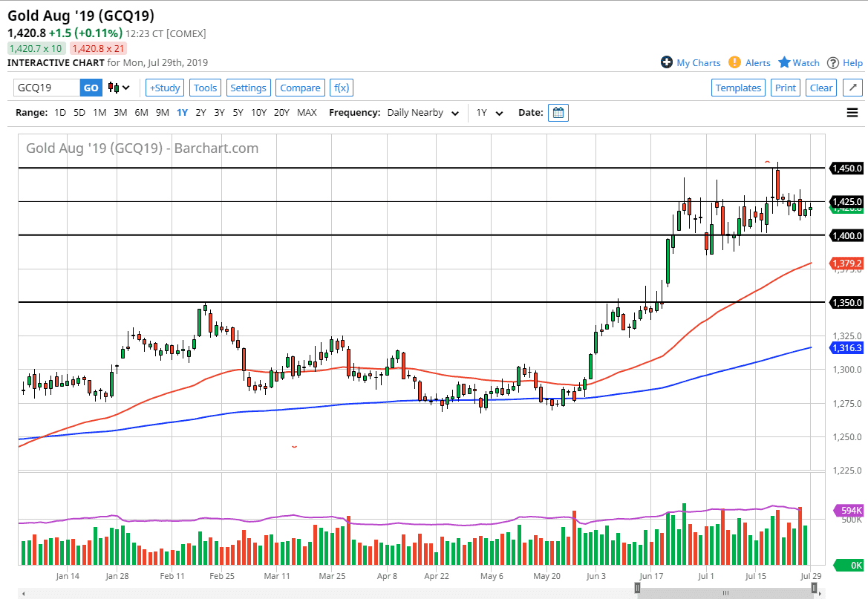Open the Settings menu
Viewport: 868px width, 599px height.
click(248, 88)
